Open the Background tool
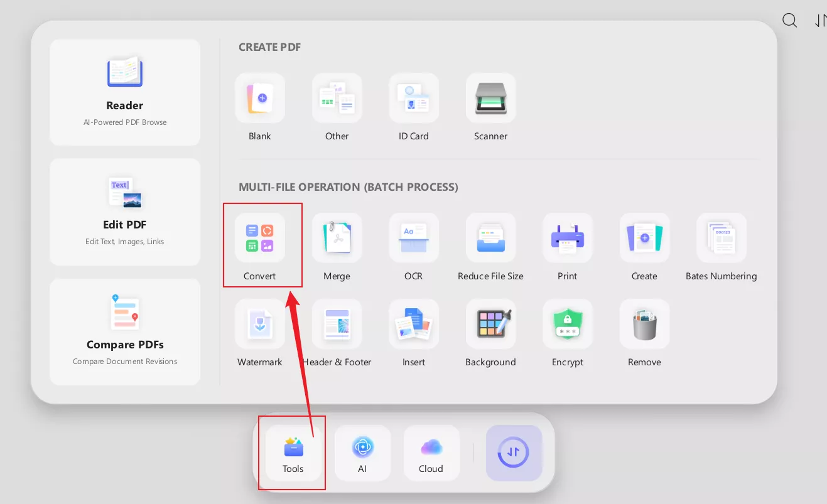The image size is (827, 504). tap(490, 324)
